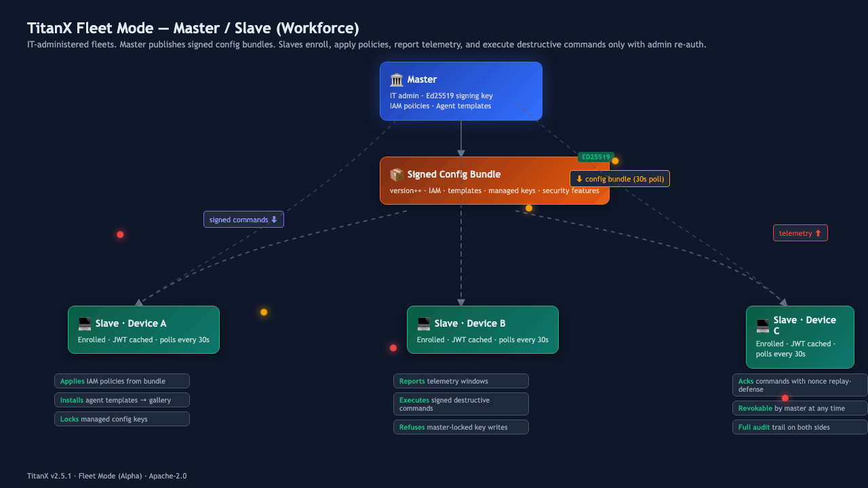Click 'Acks commands with nonce replay-defense' item
Image resolution: width=868 pixels, height=488 pixels.
click(x=800, y=385)
